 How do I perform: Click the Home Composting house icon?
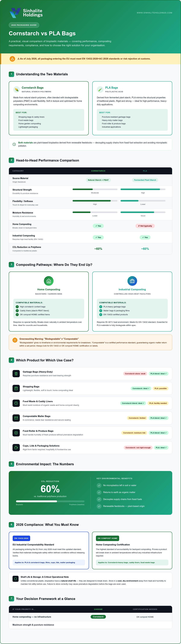pyautogui.click(x=49, y=281)
